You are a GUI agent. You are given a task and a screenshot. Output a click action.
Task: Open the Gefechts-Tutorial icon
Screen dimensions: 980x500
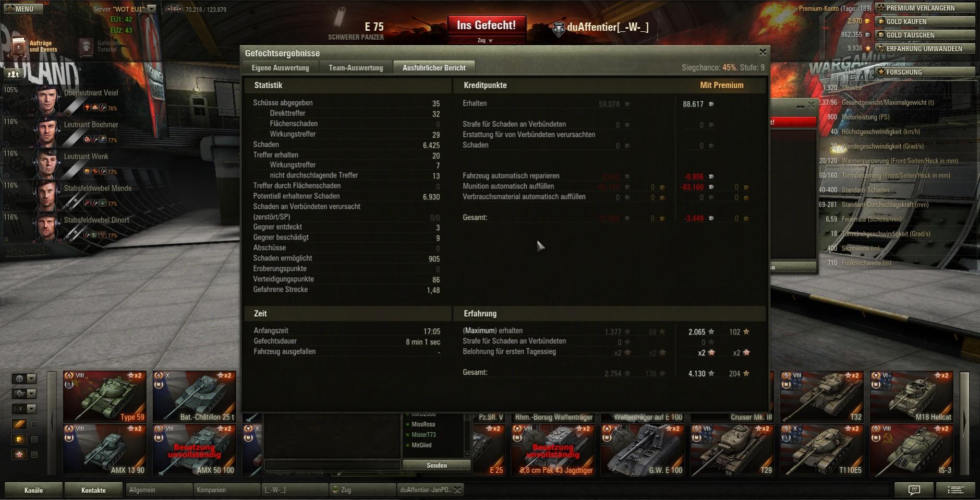click(86, 46)
